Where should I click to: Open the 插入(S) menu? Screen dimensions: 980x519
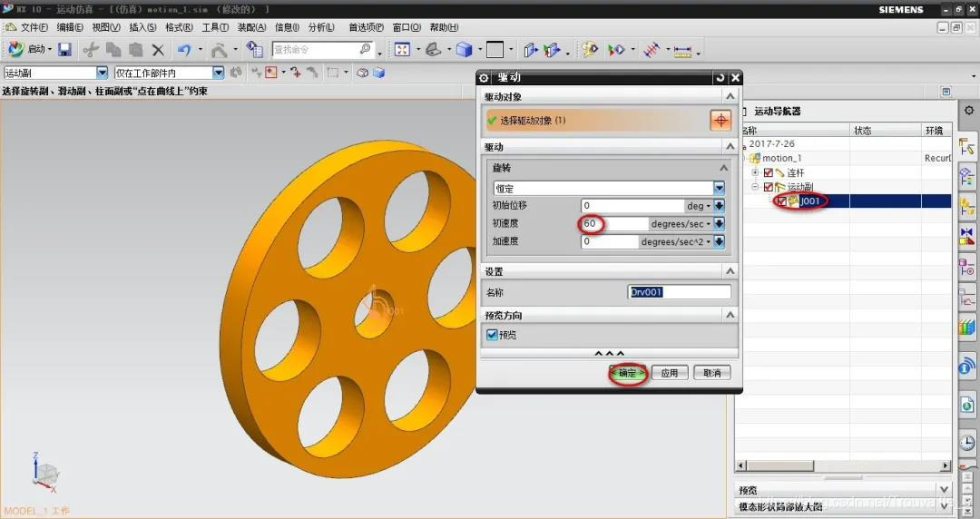pos(143,27)
